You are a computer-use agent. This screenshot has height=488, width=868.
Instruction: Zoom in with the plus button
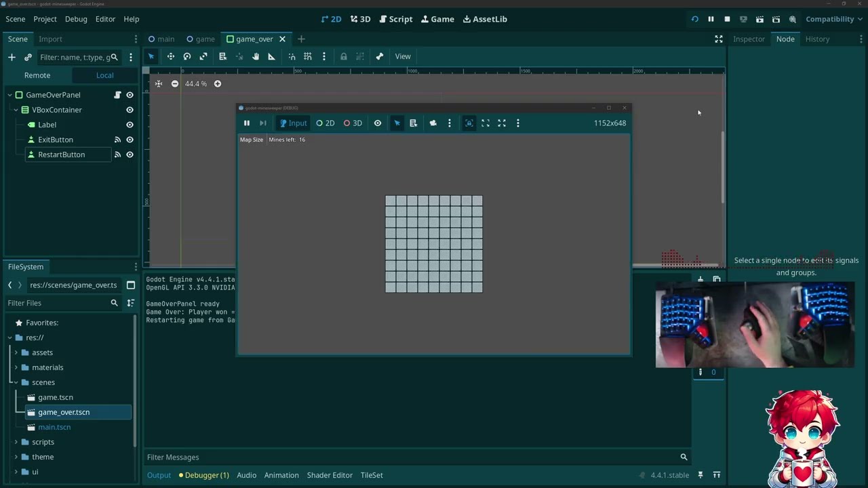(x=218, y=83)
